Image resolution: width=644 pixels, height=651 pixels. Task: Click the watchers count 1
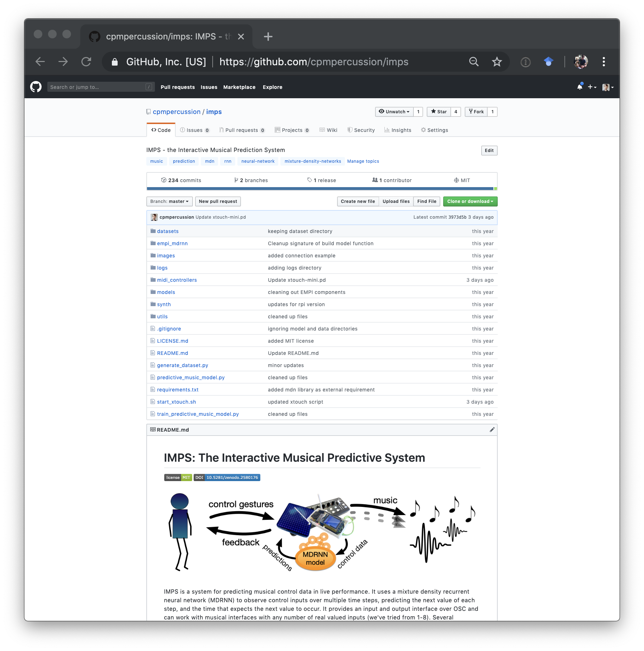pos(418,112)
